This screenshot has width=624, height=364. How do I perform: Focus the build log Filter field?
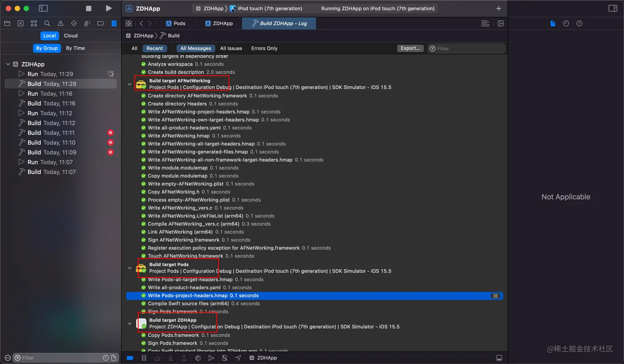pyautogui.click(x=466, y=49)
